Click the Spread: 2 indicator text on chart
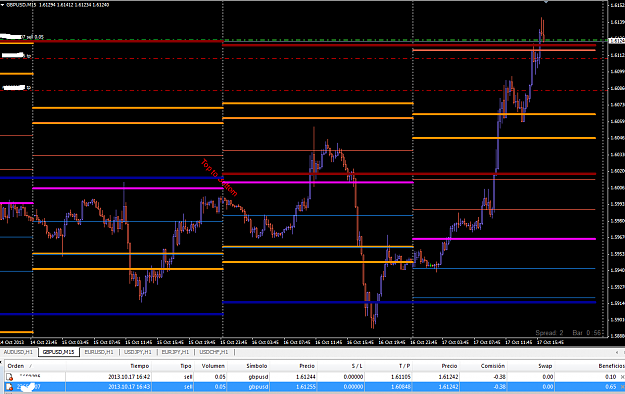Screen dimensions: 625x394 (x=549, y=333)
